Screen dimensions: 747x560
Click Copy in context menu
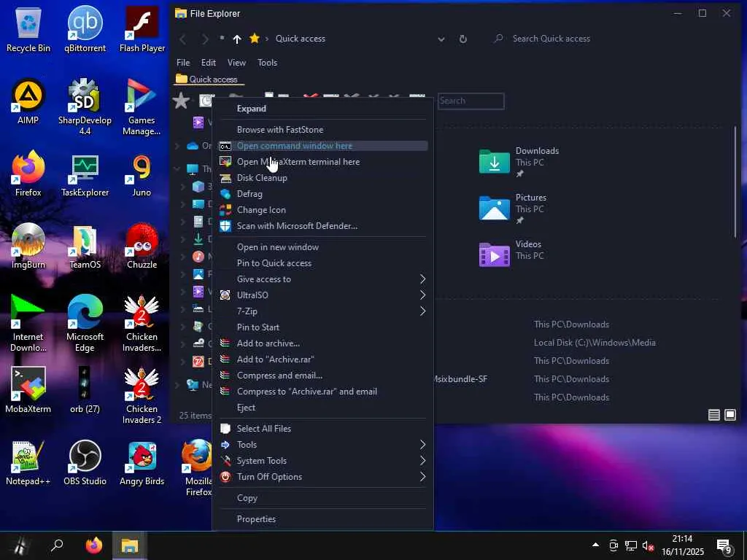(322, 498)
